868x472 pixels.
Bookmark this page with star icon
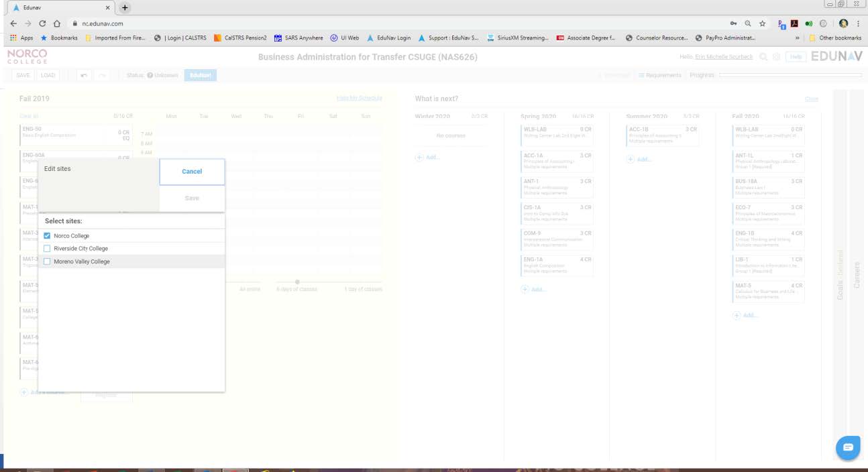click(763, 23)
